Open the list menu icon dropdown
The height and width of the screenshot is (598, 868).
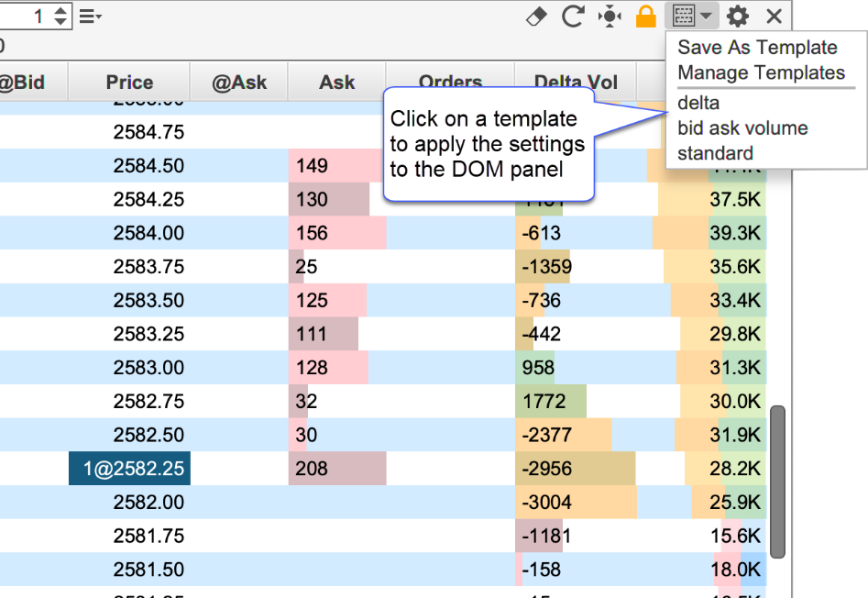(90, 17)
